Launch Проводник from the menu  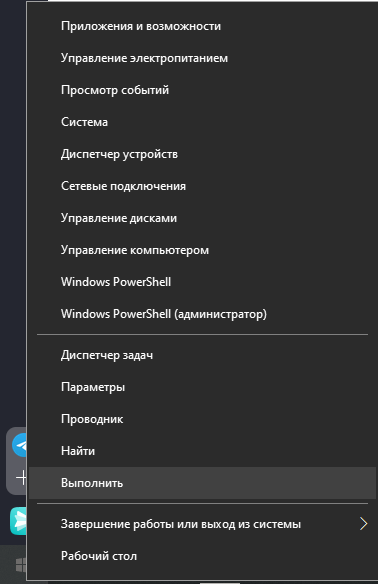tap(92, 419)
